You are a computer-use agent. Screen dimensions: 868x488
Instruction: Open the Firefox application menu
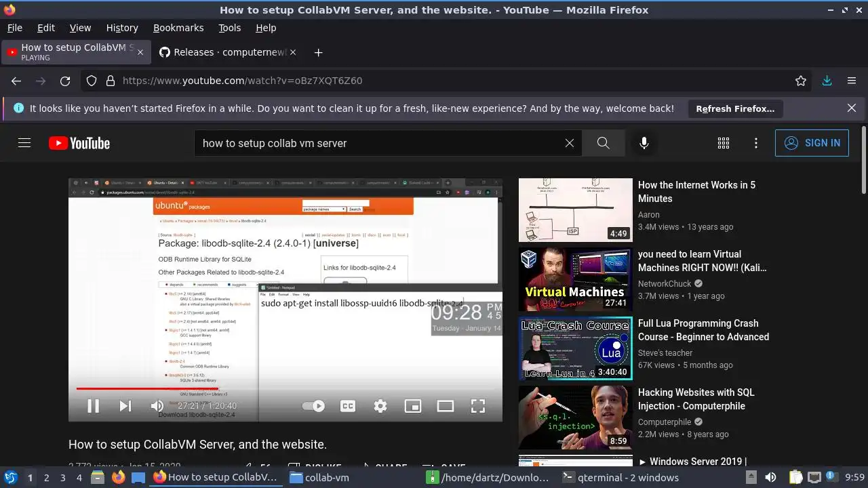coord(852,81)
